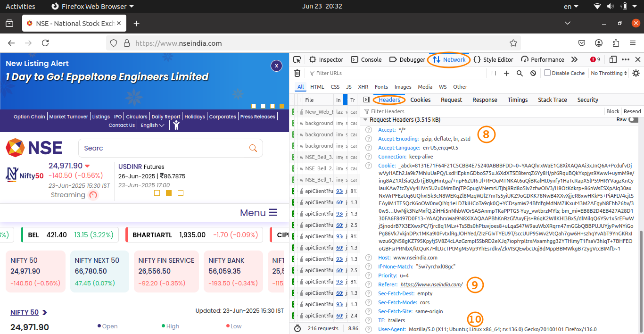The height and width of the screenshot is (334, 644).
Task: Pick an element with the DevTools picker
Action: click(x=297, y=59)
